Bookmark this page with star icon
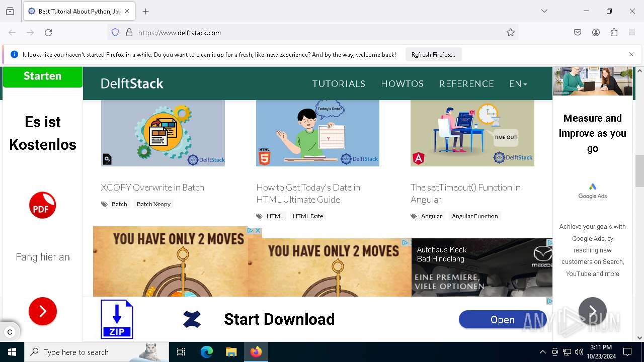Image resolution: width=644 pixels, height=362 pixels. pyautogui.click(x=511, y=33)
